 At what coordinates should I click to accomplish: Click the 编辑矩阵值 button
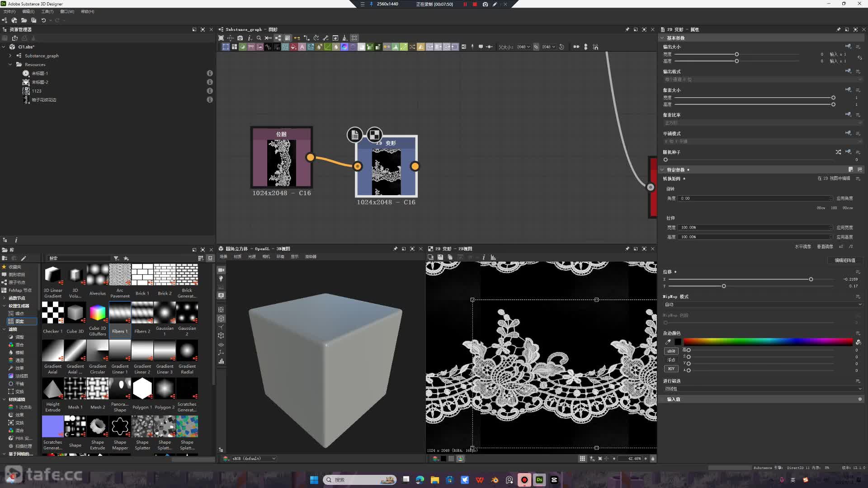(844, 260)
